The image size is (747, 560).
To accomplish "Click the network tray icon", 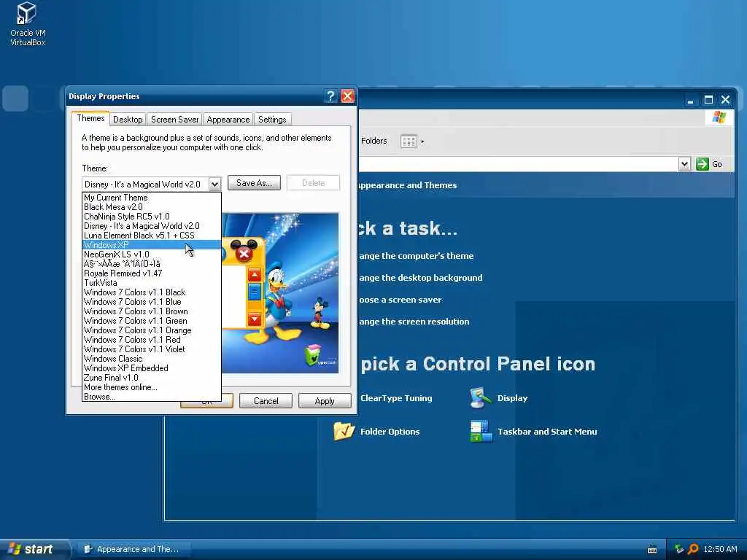I will [679, 549].
